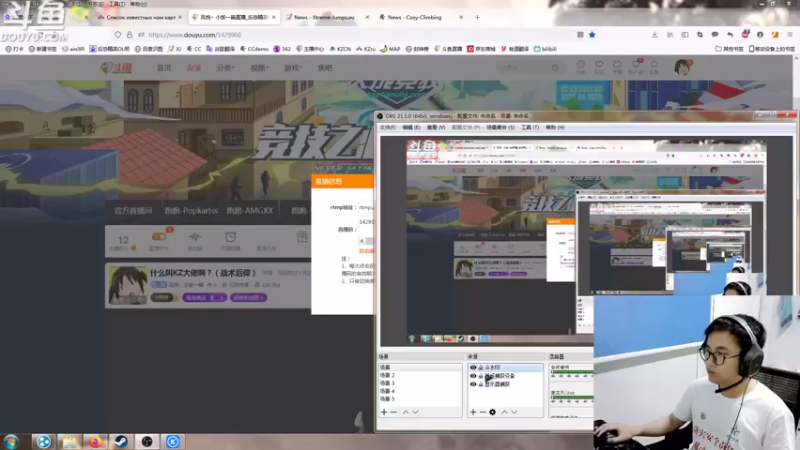The image size is (800, 450).
Task: Remove source with minus icon in OBS
Action: tap(483, 412)
